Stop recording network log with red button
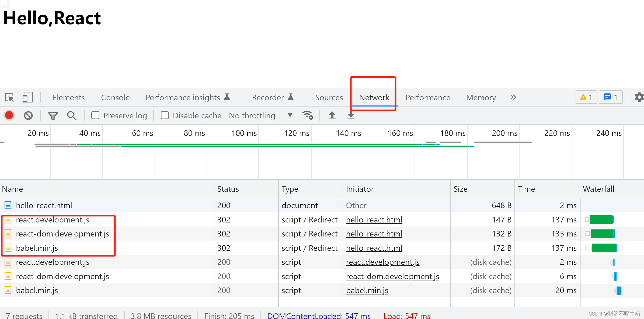The height and width of the screenshot is (319, 644). (9, 115)
